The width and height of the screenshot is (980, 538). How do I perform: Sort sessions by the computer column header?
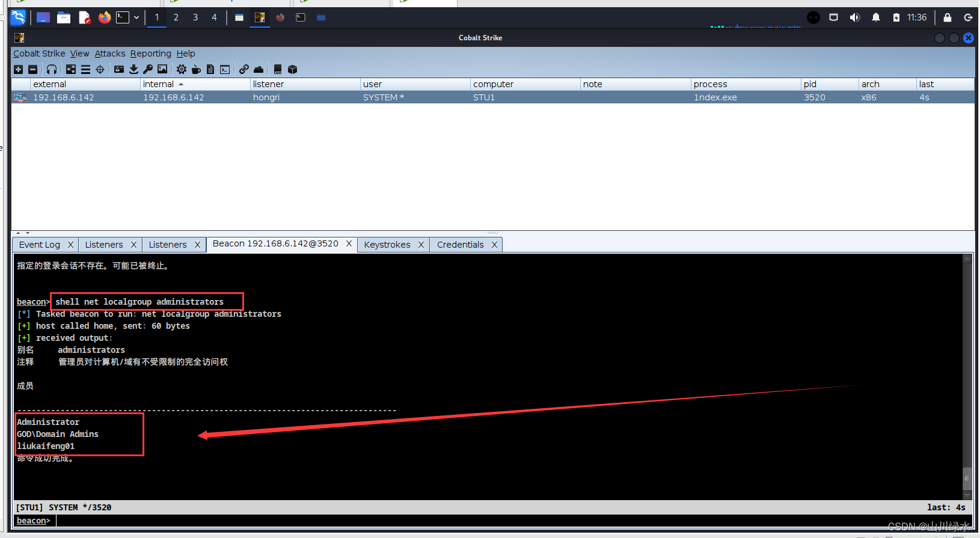(525, 84)
